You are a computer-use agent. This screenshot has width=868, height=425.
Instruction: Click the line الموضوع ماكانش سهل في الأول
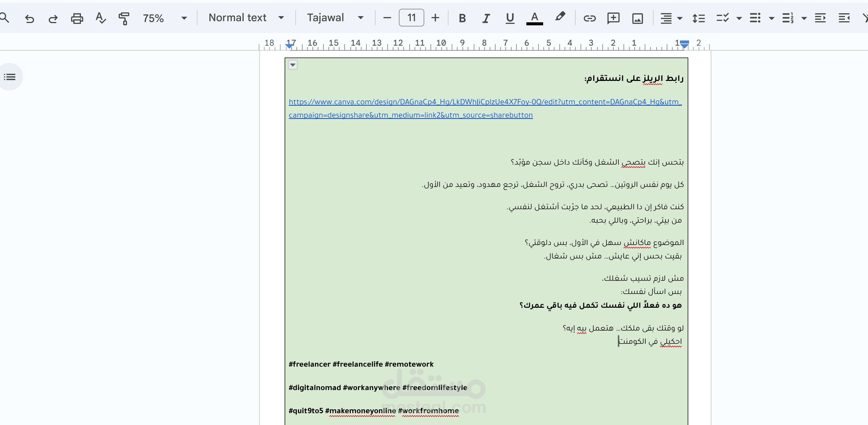(x=604, y=242)
